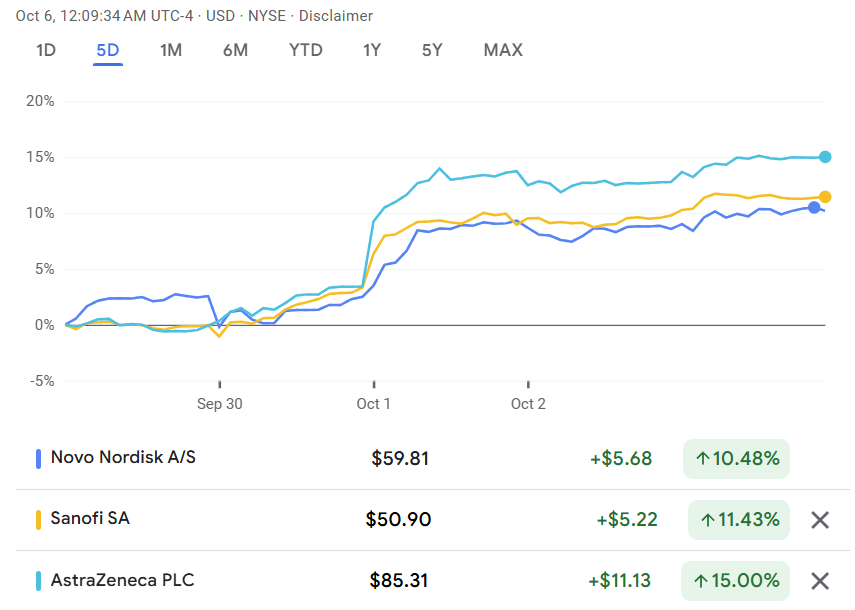Remove AstraZeneca PLC from the comparison

(820, 581)
